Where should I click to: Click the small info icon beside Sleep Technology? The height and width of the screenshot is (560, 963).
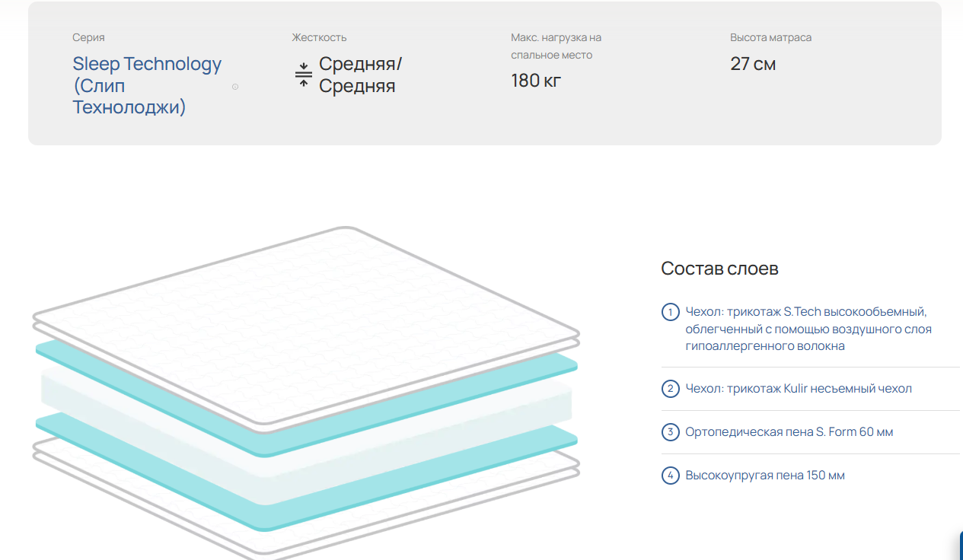(235, 87)
